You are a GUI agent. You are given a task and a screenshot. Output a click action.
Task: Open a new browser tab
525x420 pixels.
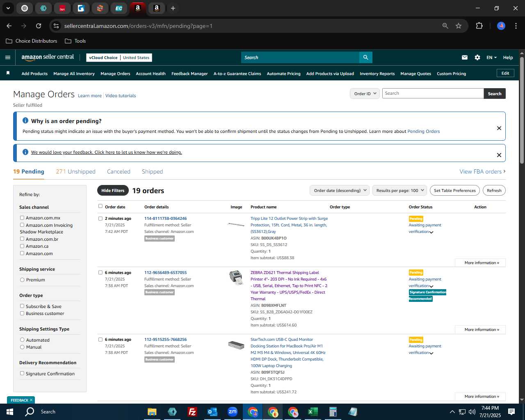[x=173, y=8]
